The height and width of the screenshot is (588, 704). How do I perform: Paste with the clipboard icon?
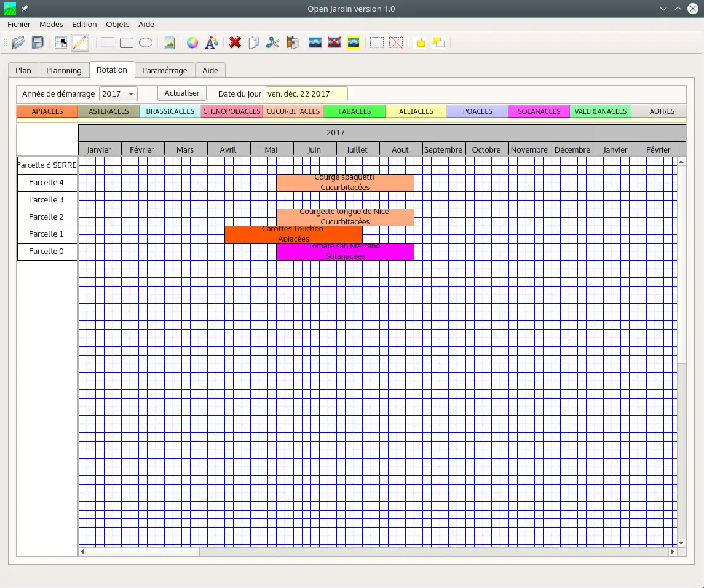(x=292, y=42)
